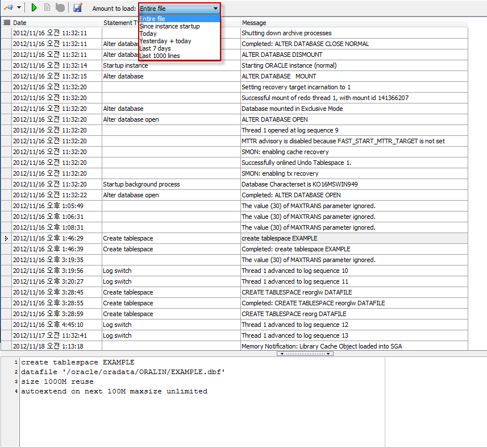
Task: Open the arrow next to the connection icon
Action: [x=19, y=8]
